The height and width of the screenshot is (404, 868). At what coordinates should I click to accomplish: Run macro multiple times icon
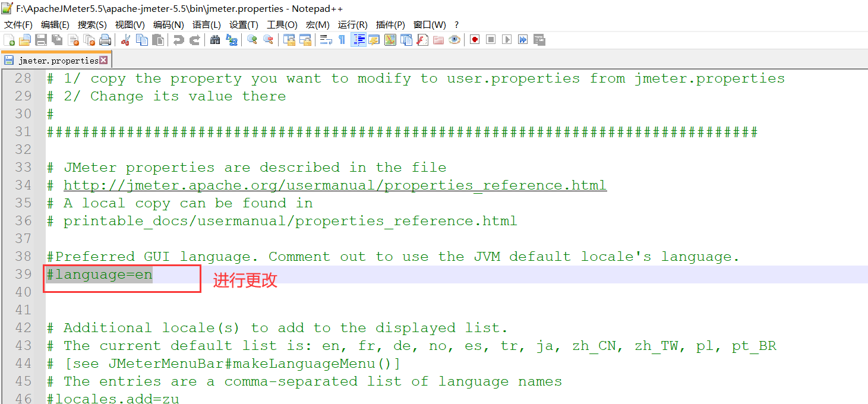point(523,40)
